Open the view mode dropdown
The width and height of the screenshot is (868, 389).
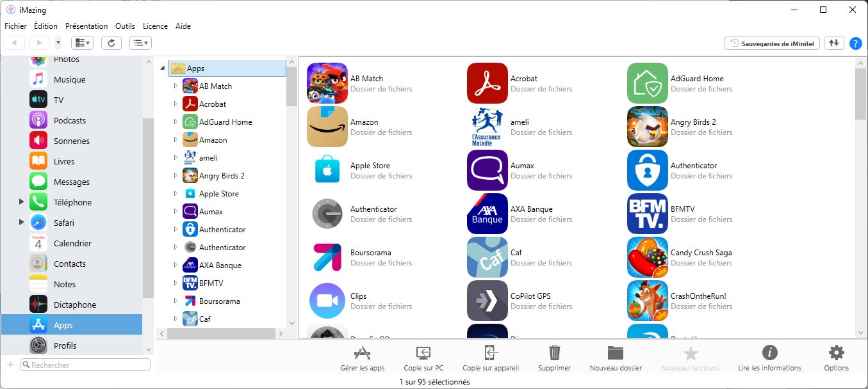pos(82,43)
